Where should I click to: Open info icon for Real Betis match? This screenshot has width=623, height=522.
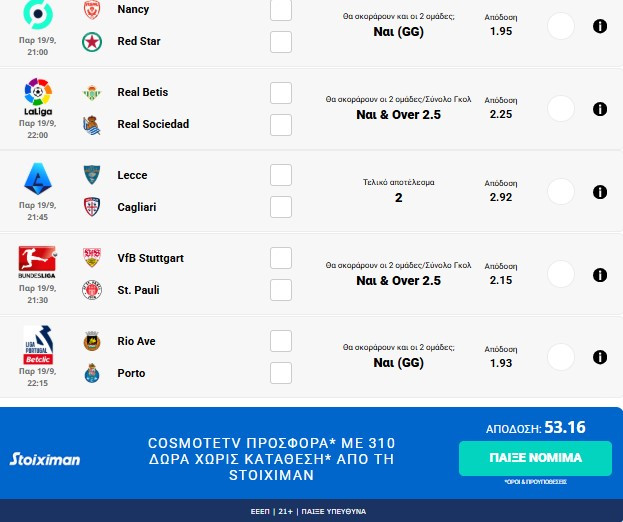[600, 109]
